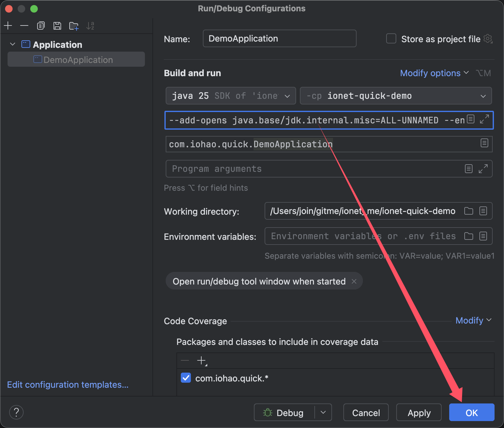The image size is (504, 428).
Task: Click the Save Configuration disk icon
Action: point(57,26)
